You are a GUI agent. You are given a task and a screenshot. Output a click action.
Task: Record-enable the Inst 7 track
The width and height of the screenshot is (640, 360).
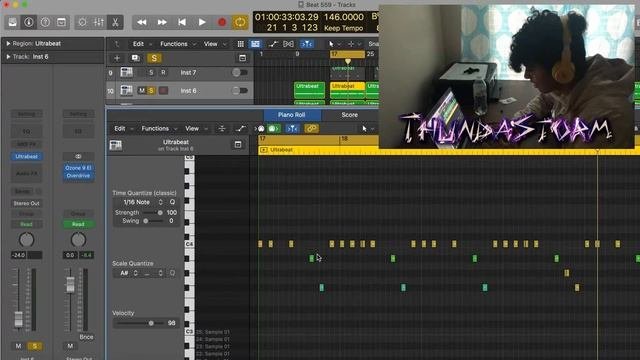click(x=163, y=73)
